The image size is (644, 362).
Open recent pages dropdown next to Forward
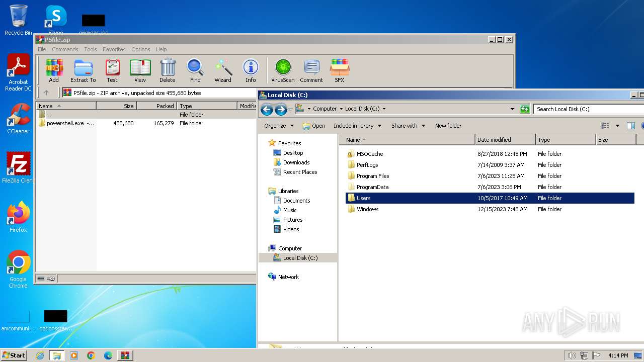pyautogui.click(x=290, y=109)
